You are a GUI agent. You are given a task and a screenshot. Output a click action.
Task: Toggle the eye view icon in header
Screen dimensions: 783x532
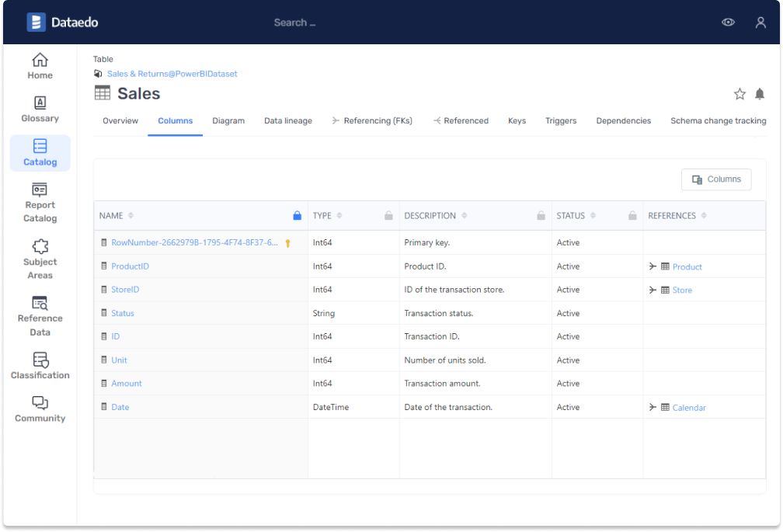(x=728, y=23)
